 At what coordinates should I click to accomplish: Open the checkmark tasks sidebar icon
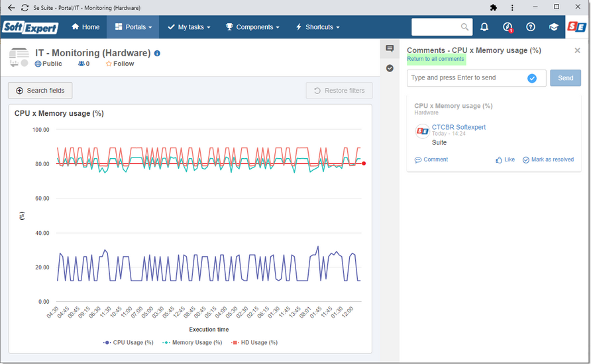[390, 68]
